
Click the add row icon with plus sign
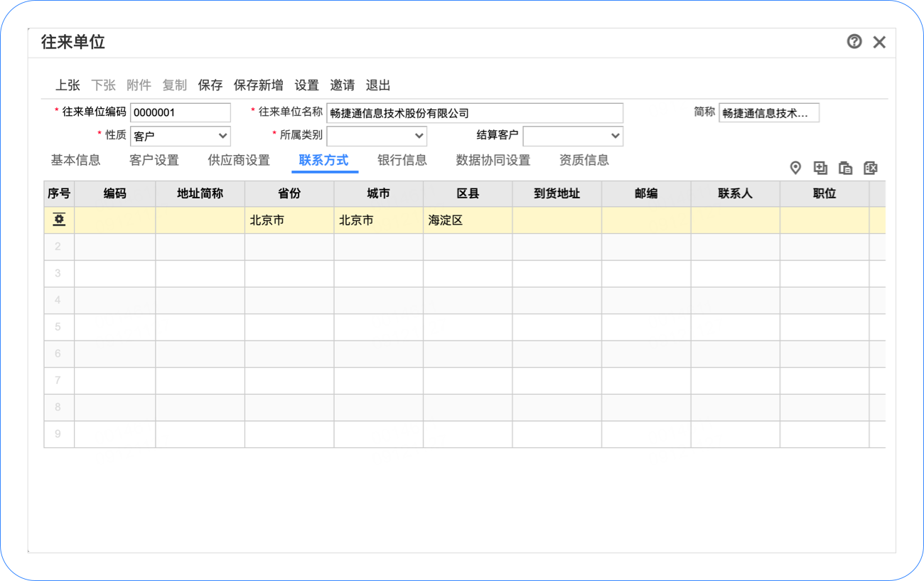point(820,168)
